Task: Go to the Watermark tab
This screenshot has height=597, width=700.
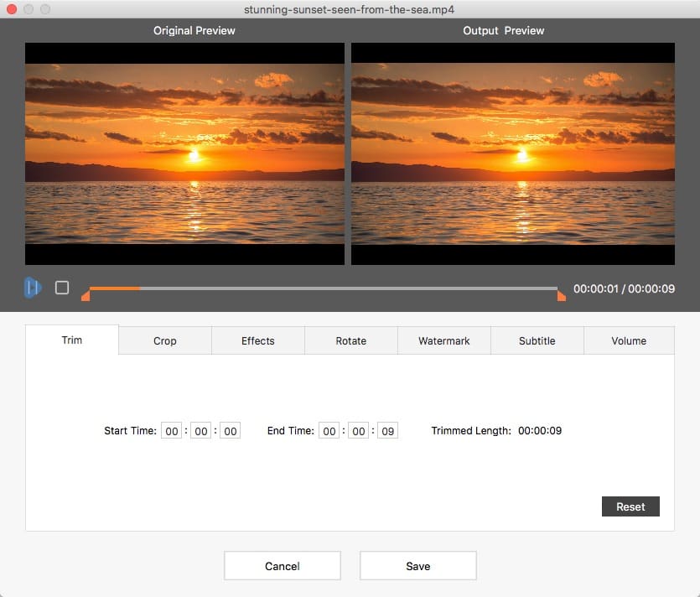Action: pos(444,340)
